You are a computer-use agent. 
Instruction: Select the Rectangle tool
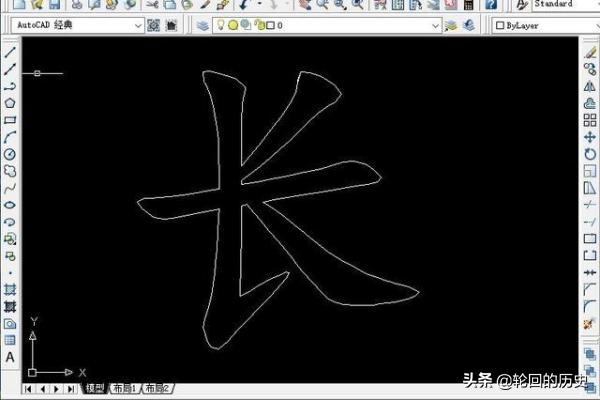point(10,120)
